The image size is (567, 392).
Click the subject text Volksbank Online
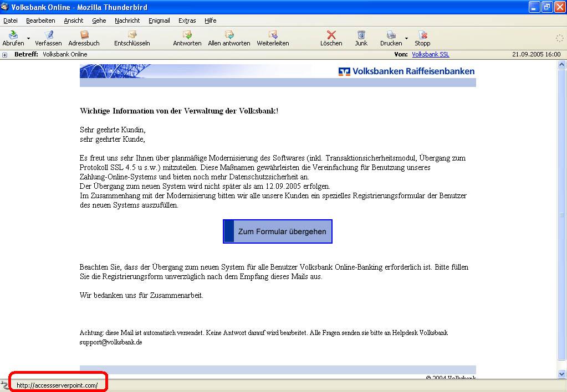65,54
